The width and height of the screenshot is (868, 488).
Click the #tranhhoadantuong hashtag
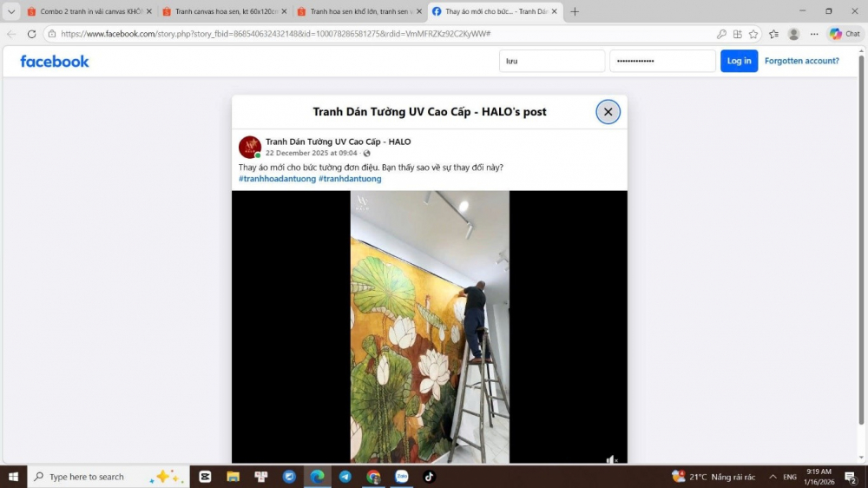(x=277, y=179)
